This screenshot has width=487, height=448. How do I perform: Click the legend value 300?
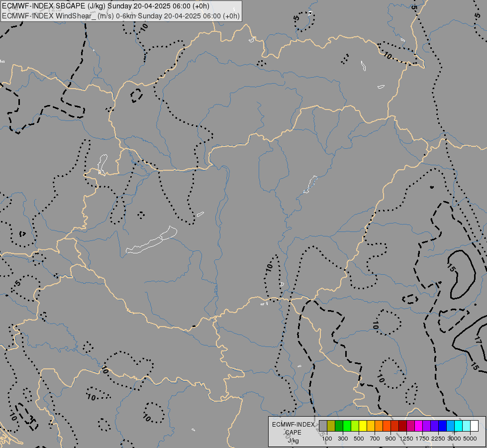pyautogui.click(x=343, y=439)
